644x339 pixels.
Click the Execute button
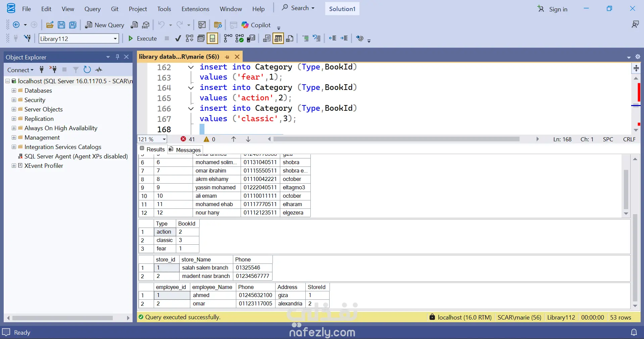point(143,39)
